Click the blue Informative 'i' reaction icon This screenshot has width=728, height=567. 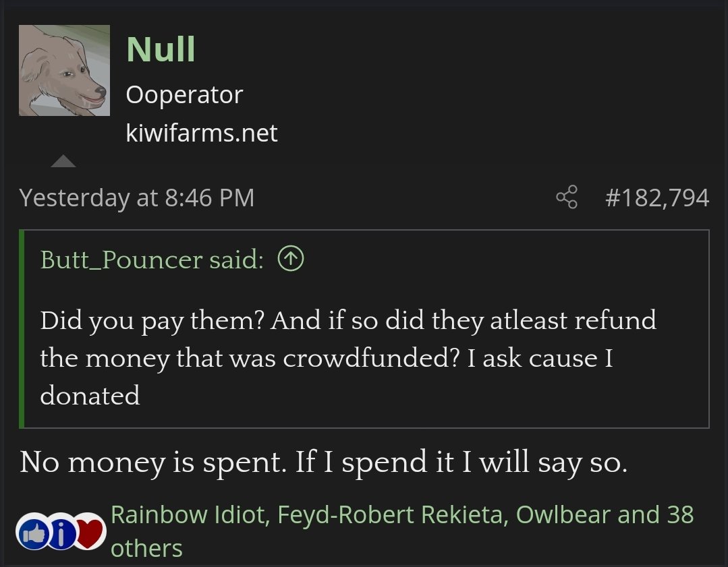(61, 532)
